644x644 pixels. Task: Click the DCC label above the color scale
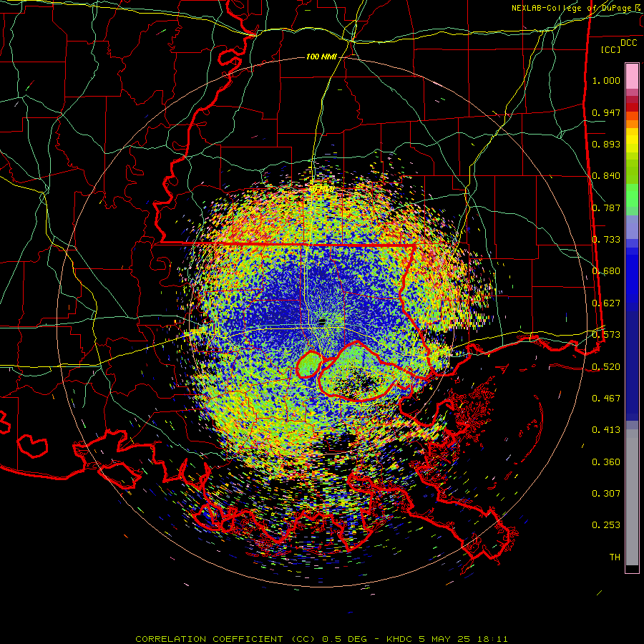point(628,43)
